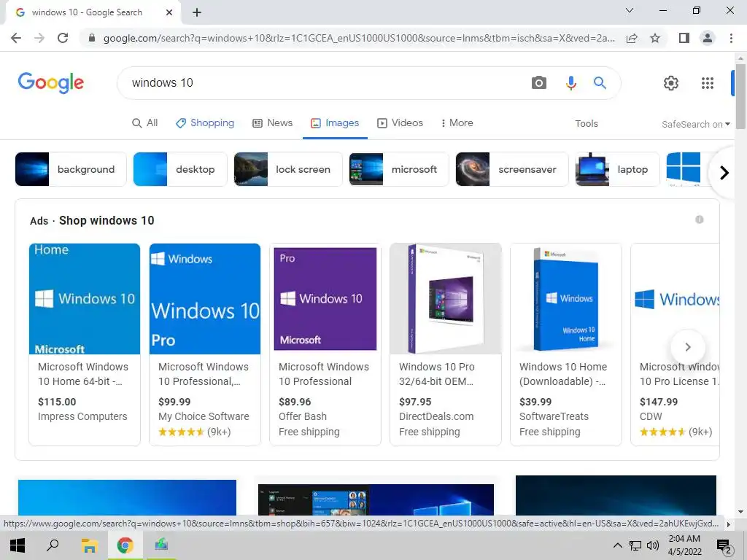Filter by microsoft chip
Viewport: 747px width, 560px height.
pos(399,169)
